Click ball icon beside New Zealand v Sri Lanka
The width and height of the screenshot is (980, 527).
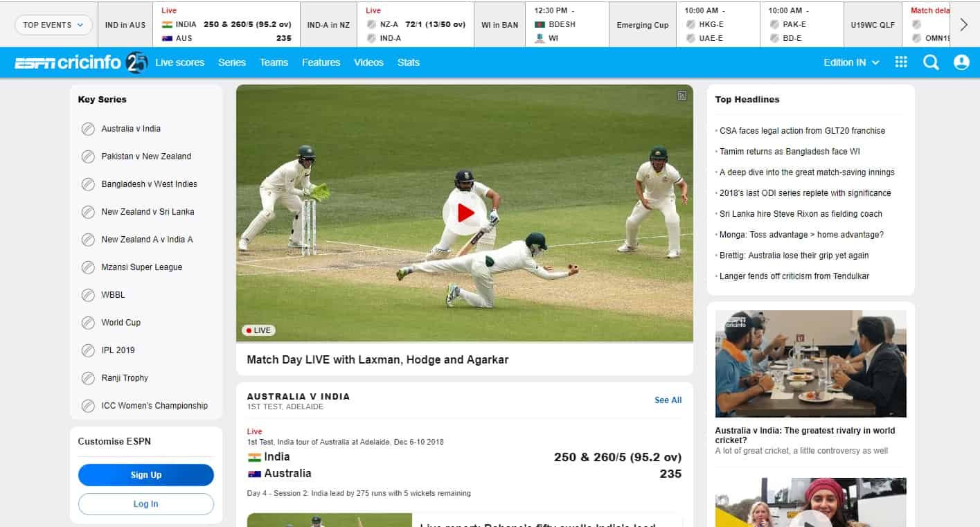88,212
